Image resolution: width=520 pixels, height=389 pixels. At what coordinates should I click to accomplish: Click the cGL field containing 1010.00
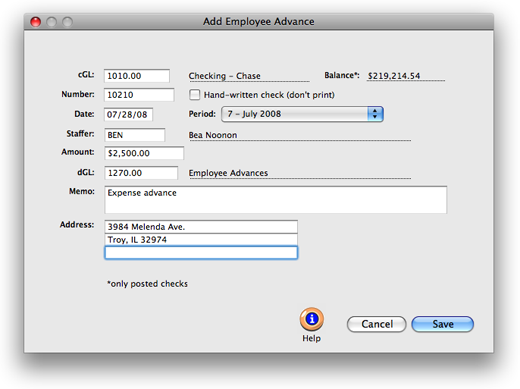click(x=137, y=76)
